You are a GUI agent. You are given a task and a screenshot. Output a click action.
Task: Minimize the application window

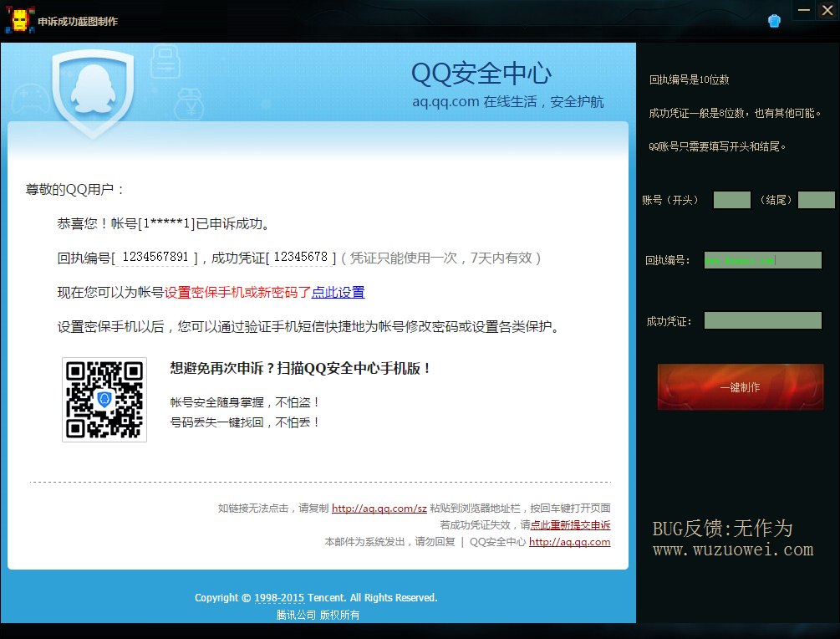coord(803,10)
